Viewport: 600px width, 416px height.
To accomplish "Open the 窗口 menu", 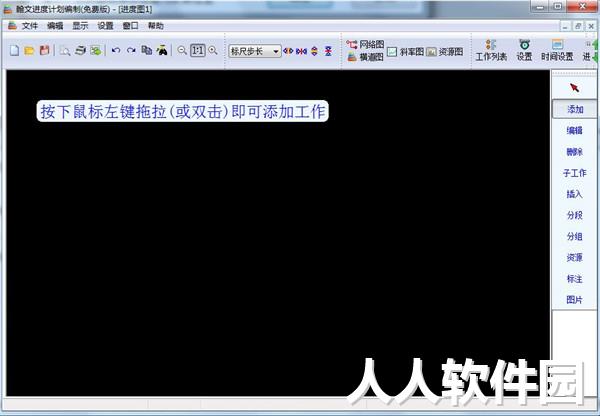I will coord(130,26).
